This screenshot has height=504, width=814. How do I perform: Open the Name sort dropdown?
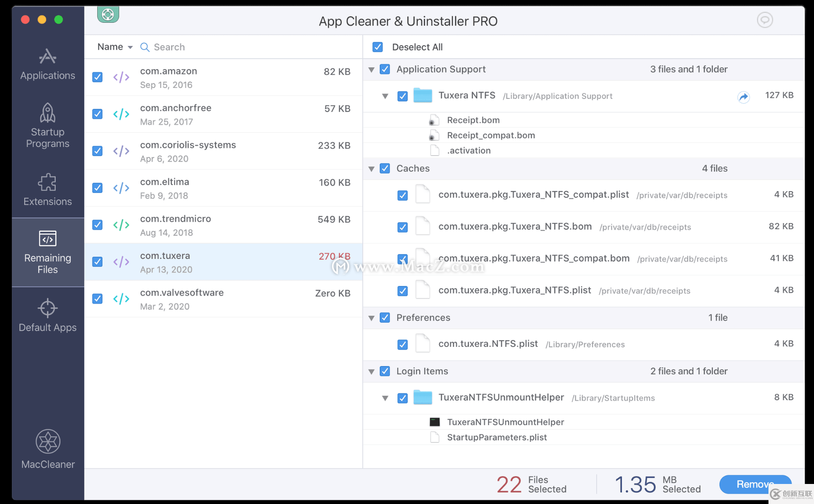(115, 47)
